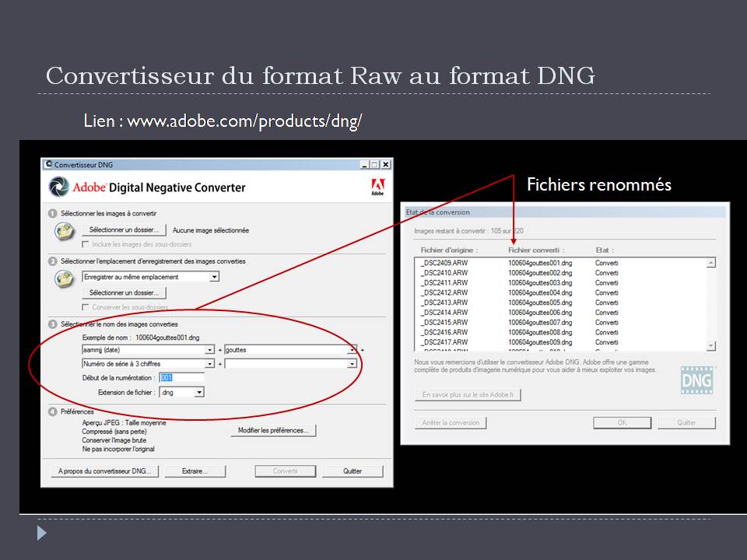Open 'Enregistrer au même emplacement' dropdown
The image size is (747, 560).
(x=215, y=277)
